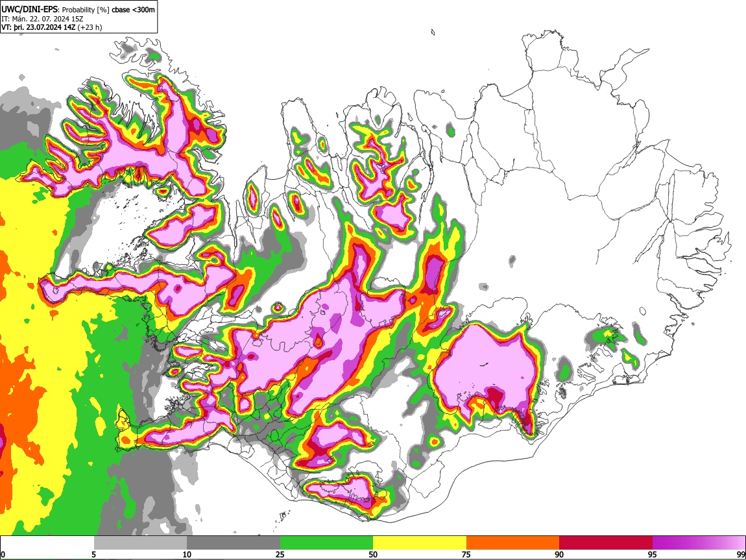Click the 'IT: Mán. 22. 07. 2024 15Z' line
Viewport: 746px width, 560px height.
(42, 19)
